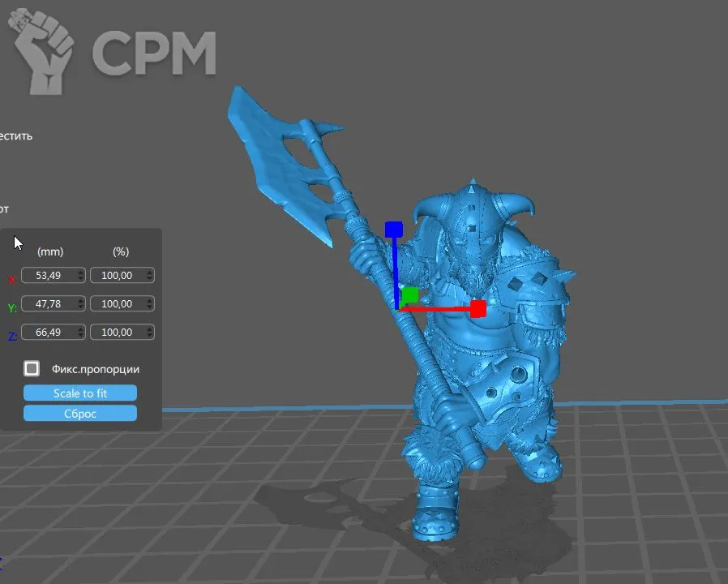Focus the Z scale percent field
728x584 pixels.
pos(118,332)
